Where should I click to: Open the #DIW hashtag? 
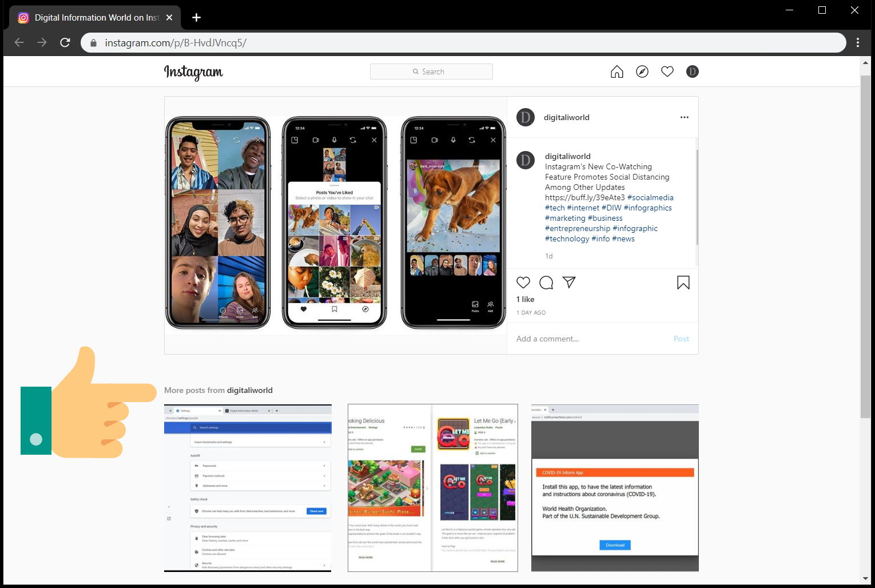pyautogui.click(x=611, y=208)
